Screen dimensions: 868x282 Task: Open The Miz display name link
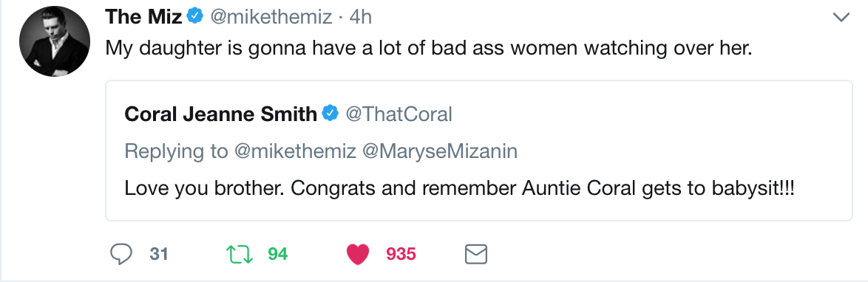(x=143, y=17)
